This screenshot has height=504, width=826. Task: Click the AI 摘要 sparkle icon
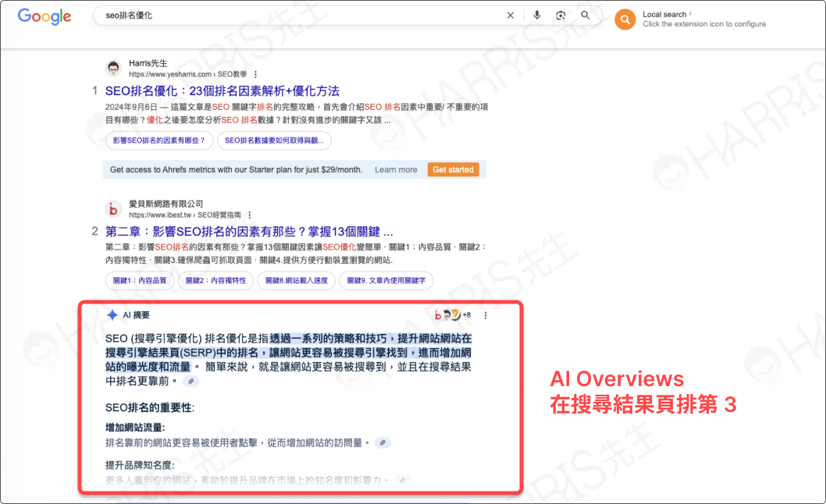click(112, 315)
